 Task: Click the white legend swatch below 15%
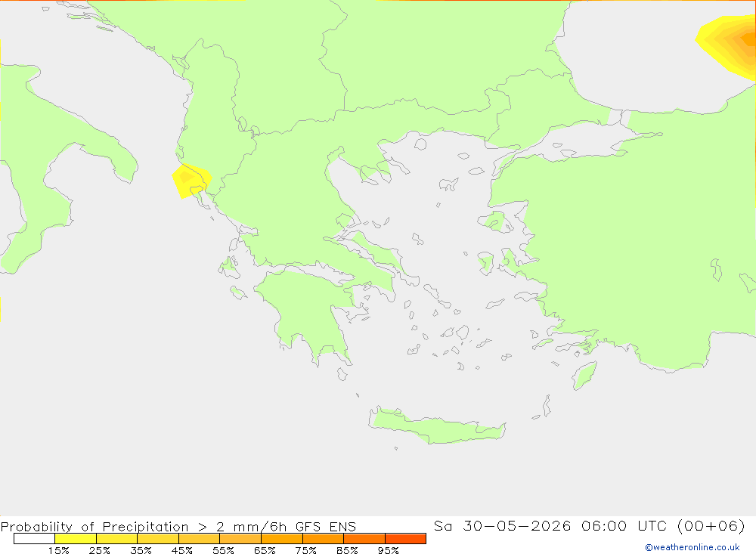point(34,538)
